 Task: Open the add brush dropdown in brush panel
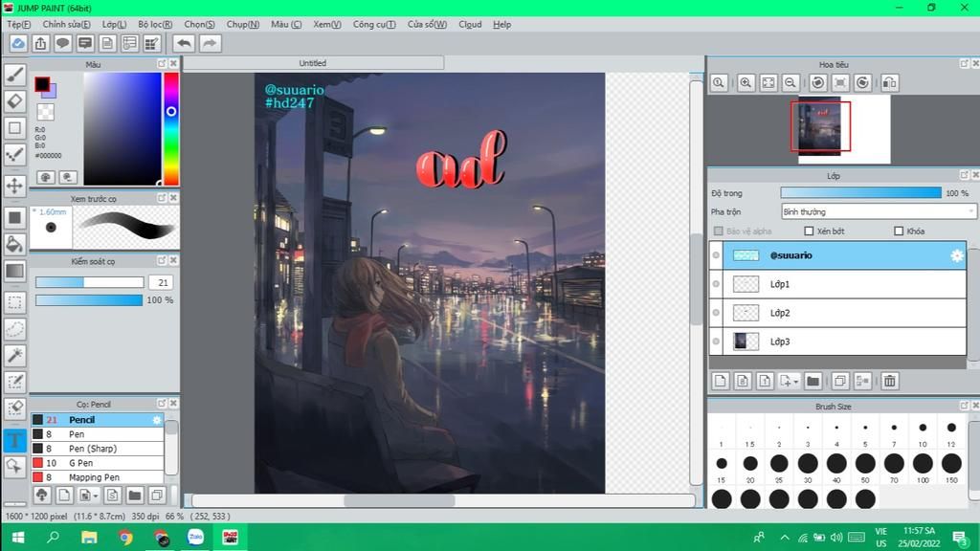pyautogui.click(x=95, y=496)
